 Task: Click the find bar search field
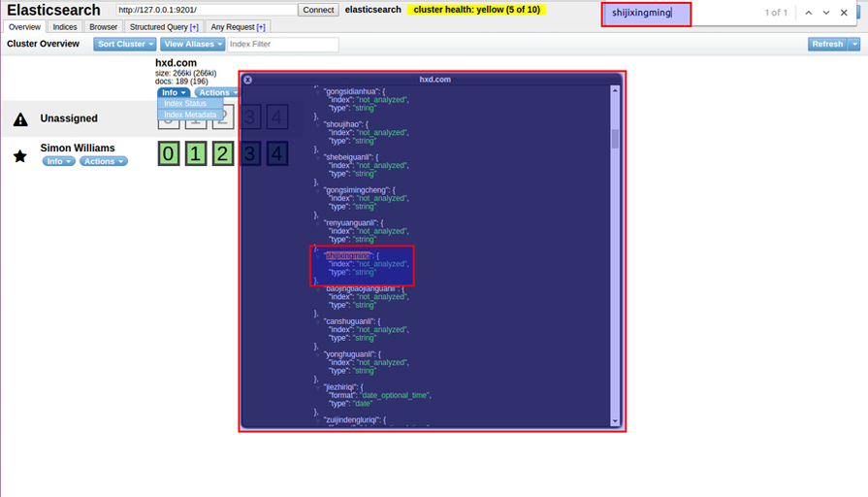click(x=647, y=14)
